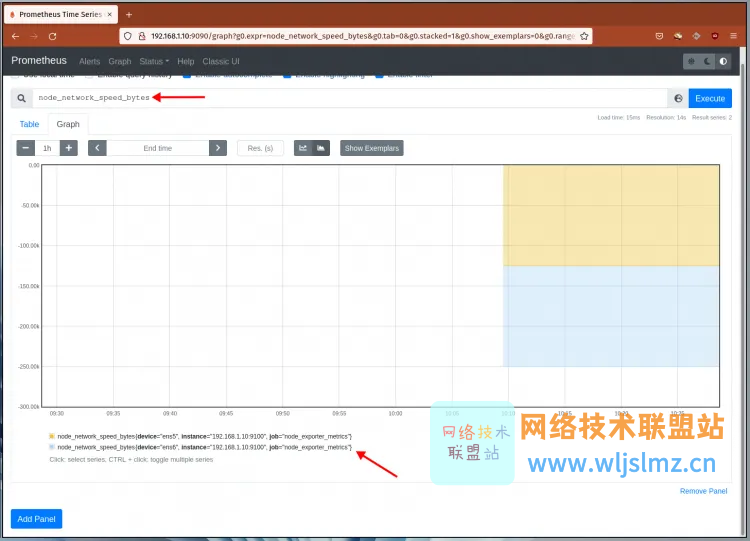Click the magnifier icon beside the expression
The image size is (750, 541).
tap(22, 98)
